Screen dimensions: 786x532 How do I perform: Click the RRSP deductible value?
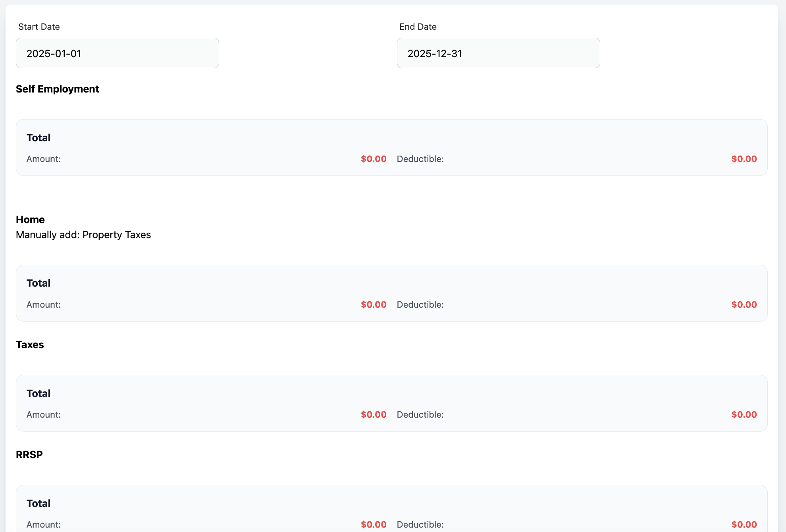pyautogui.click(x=744, y=524)
